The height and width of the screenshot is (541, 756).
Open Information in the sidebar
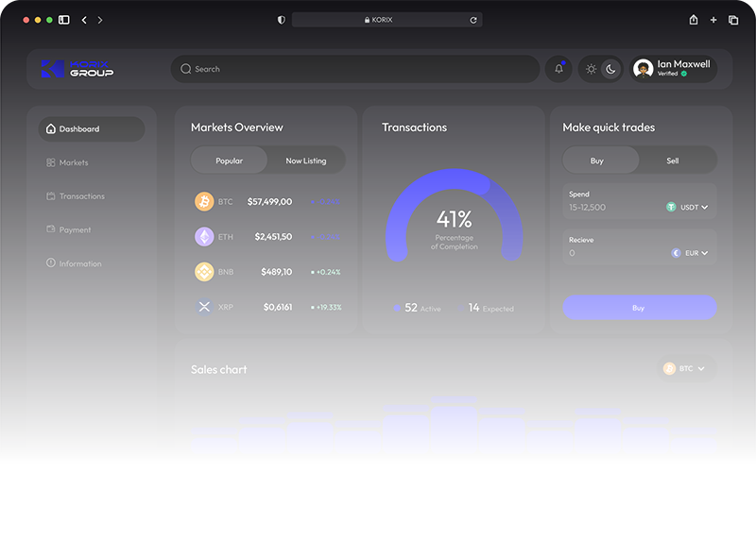74,263
